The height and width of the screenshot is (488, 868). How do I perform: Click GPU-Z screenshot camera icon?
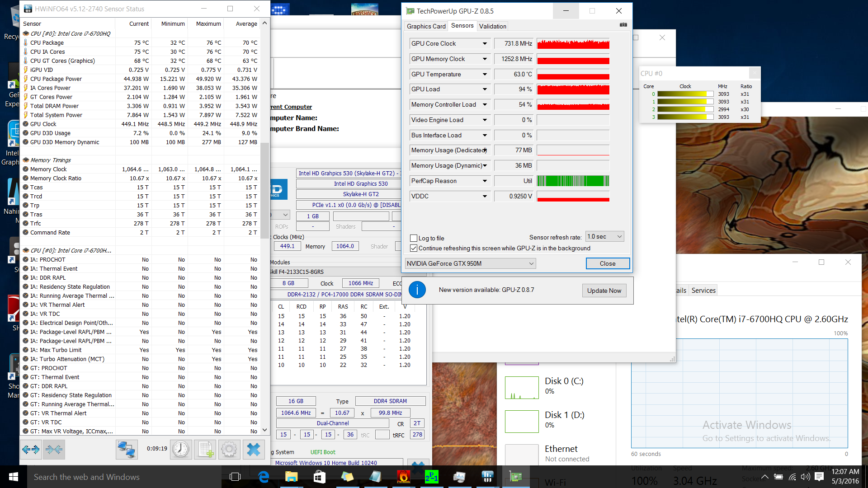pos(623,25)
